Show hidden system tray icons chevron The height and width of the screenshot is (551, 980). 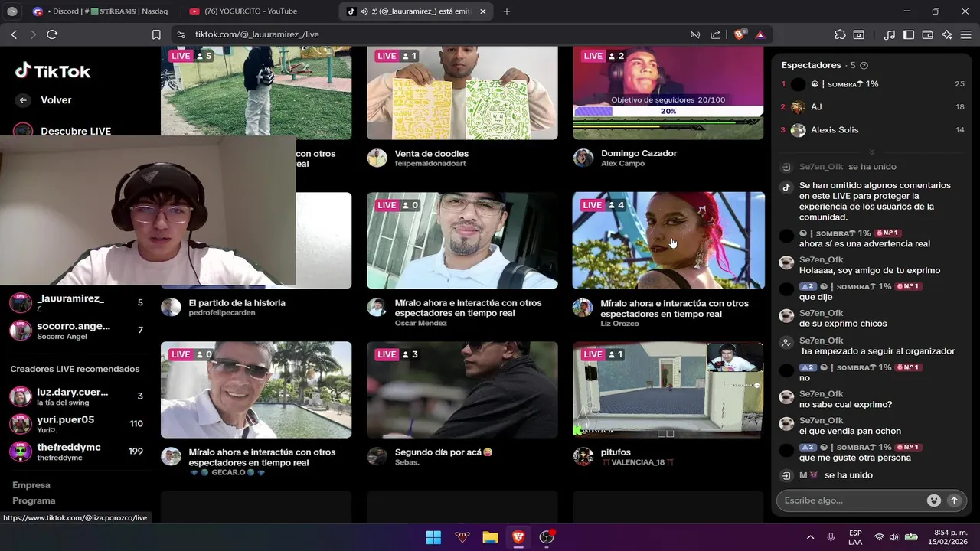pos(810,537)
